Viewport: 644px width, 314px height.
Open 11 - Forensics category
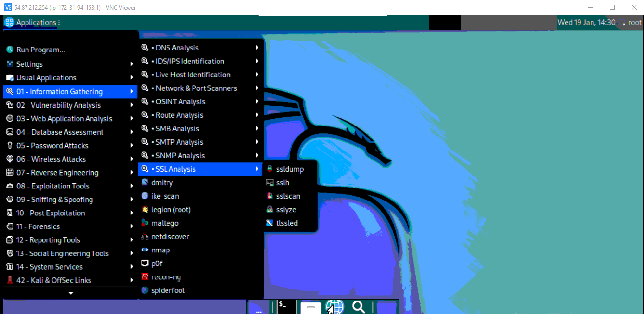70,226
